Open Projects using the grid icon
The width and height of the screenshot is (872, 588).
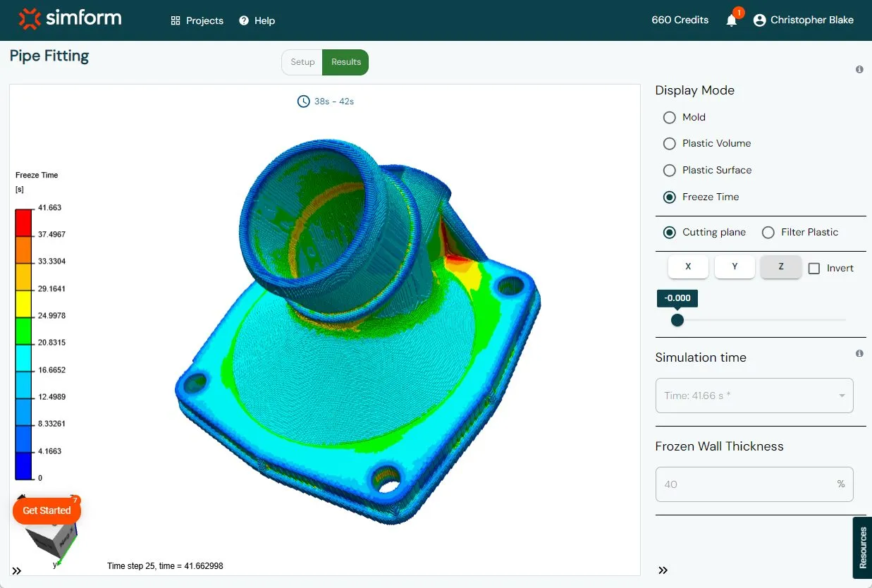(x=175, y=20)
